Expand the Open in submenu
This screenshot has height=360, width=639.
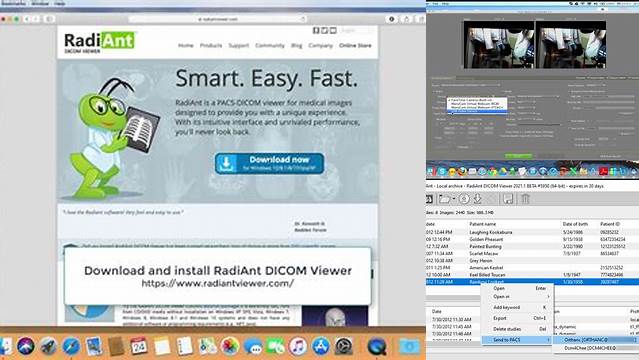(518, 297)
